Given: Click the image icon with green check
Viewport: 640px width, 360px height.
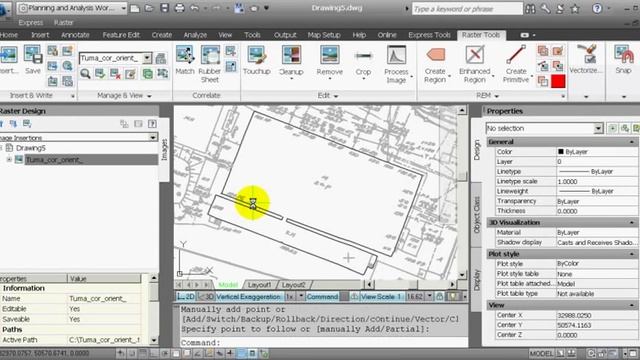Looking at the screenshot, I should coord(100,74).
